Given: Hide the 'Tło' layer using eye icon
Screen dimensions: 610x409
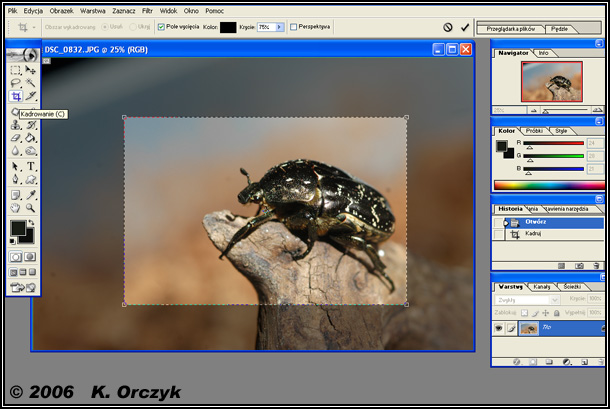Looking at the screenshot, I should coord(499,328).
